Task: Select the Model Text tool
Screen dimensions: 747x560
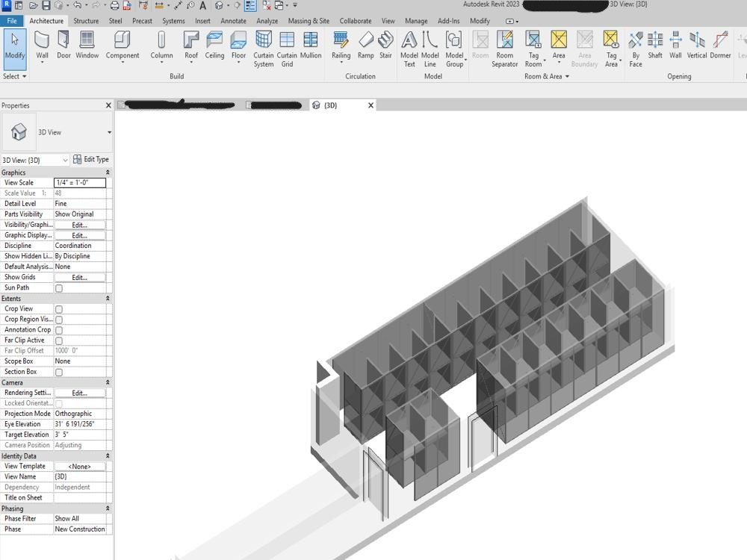Action: coord(409,49)
